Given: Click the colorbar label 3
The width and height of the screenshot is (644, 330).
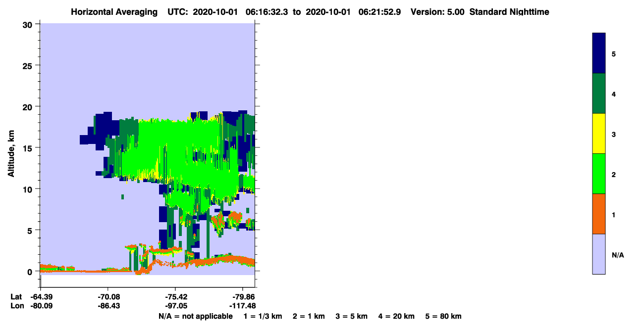Looking at the screenshot, I should pos(614,134).
